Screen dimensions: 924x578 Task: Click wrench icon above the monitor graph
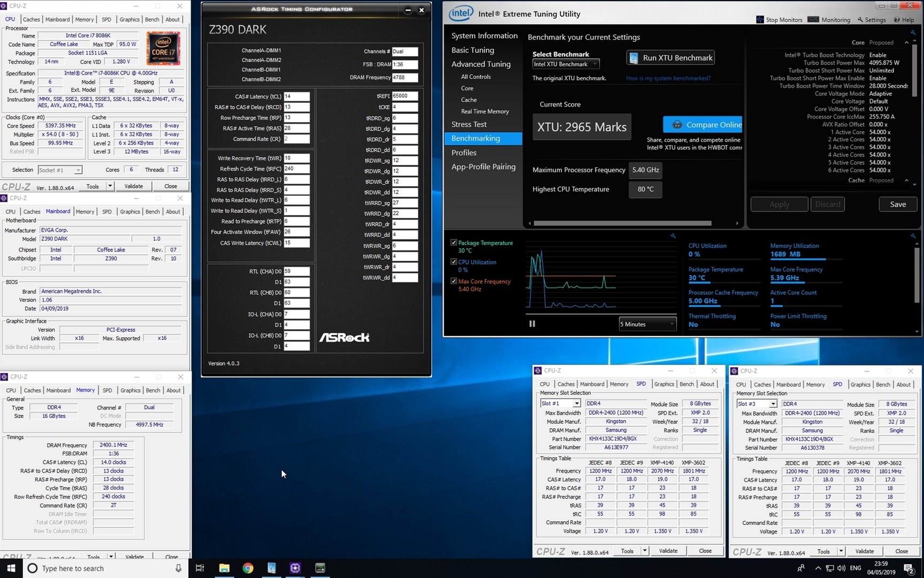(x=673, y=236)
